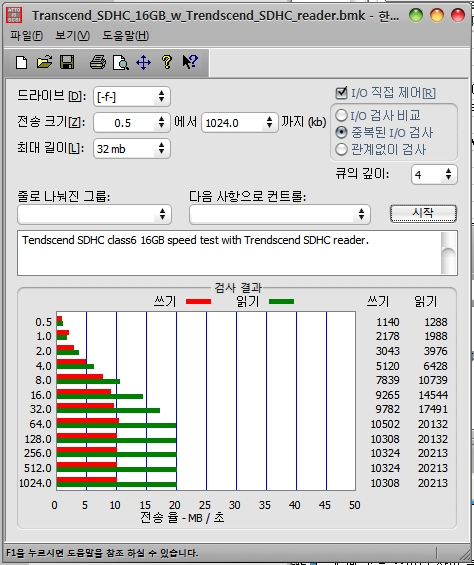Screen dimensions: 474x565
Task: Select the I/O 검사 비교 radio option
Action: tap(341, 115)
